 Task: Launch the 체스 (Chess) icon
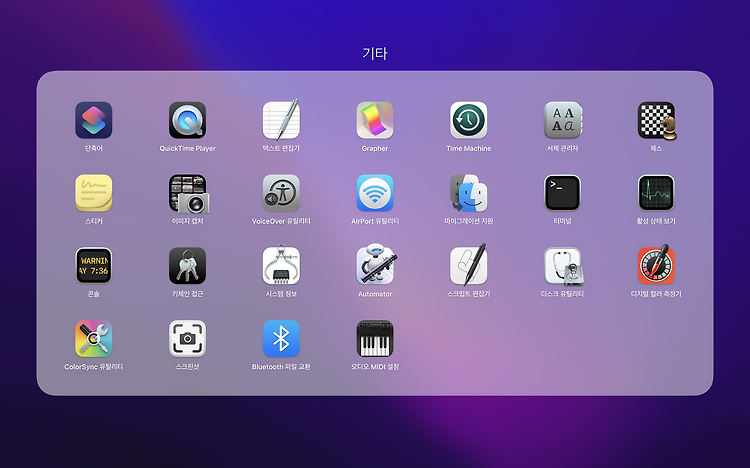[657, 121]
